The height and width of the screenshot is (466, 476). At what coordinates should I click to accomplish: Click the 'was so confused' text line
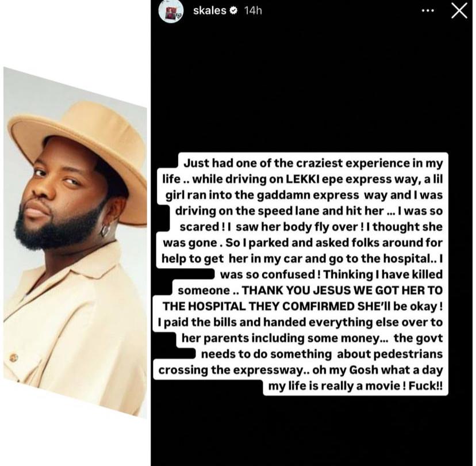pyautogui.click(x=331, y=274)
